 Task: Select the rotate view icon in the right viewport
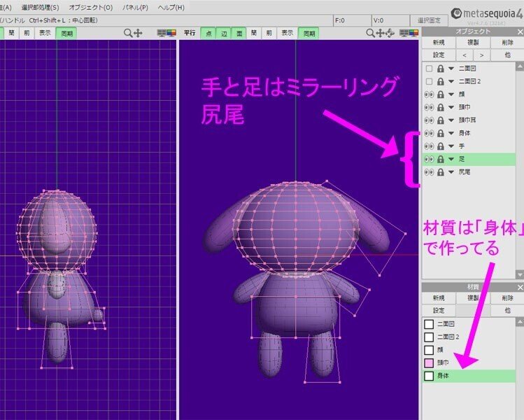point(390,33)
